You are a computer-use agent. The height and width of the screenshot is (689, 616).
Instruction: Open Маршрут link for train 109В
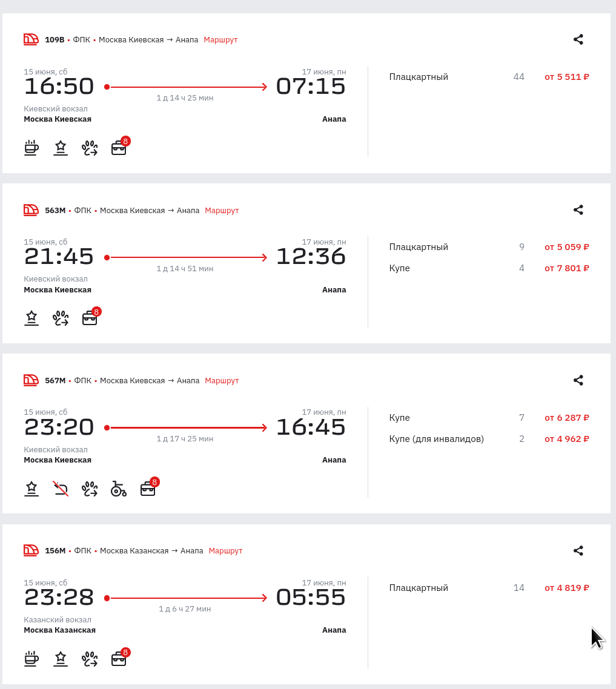(x=220, y=39)
